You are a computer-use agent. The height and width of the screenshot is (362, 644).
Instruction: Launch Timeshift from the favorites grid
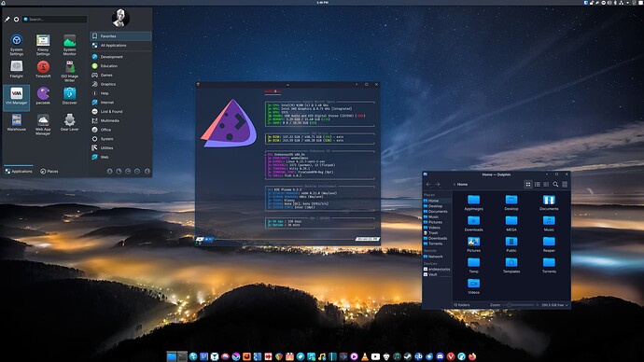coord(43,69)
